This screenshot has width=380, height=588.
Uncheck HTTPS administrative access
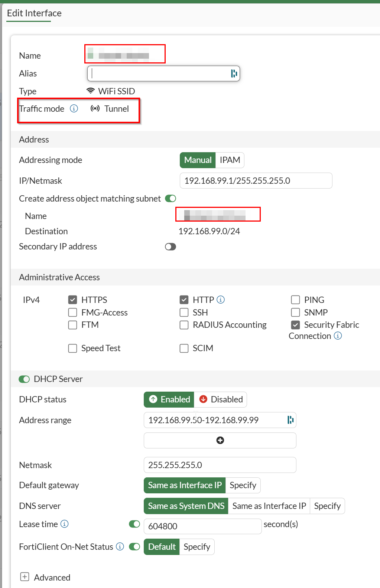[73, 300]
